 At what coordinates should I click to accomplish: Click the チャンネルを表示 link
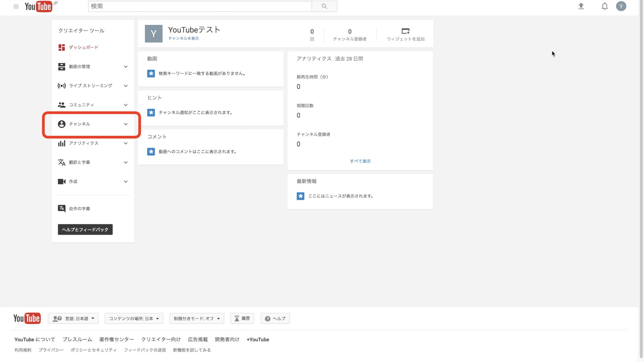tap(183, 39)
